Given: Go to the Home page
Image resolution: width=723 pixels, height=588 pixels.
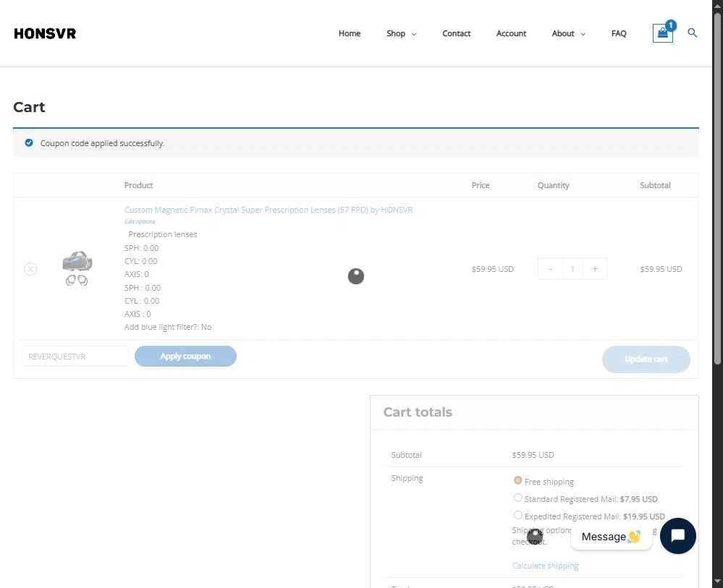Looking at the screenshot, I should [x=350, y=34].
